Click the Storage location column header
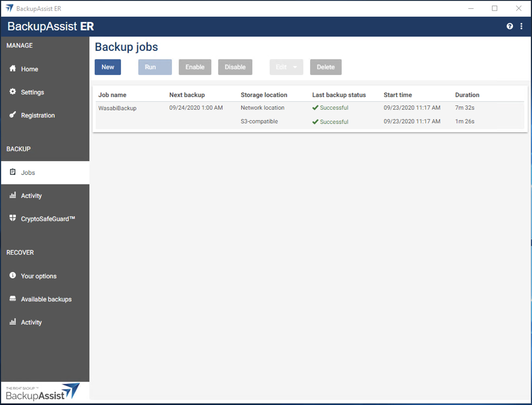The height and width of the screenshot is (405, 532). coord(264,95)
